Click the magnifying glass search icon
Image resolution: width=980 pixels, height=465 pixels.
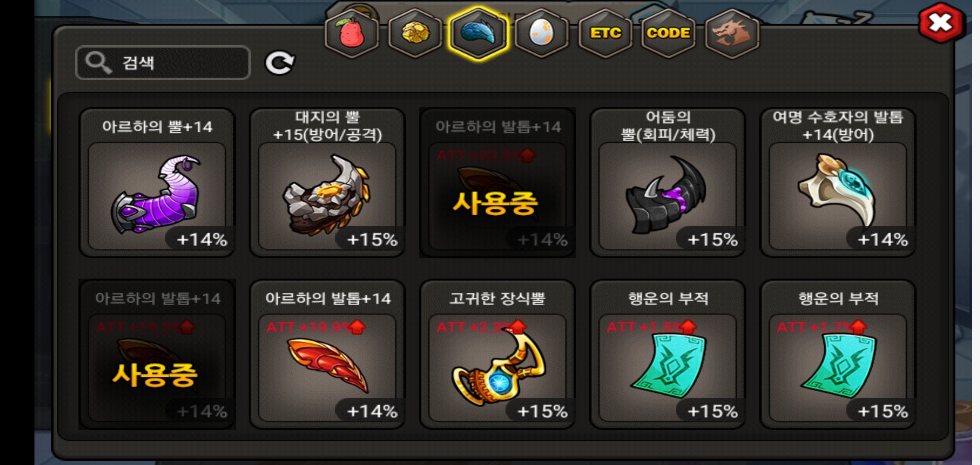[x=98, y=63]
